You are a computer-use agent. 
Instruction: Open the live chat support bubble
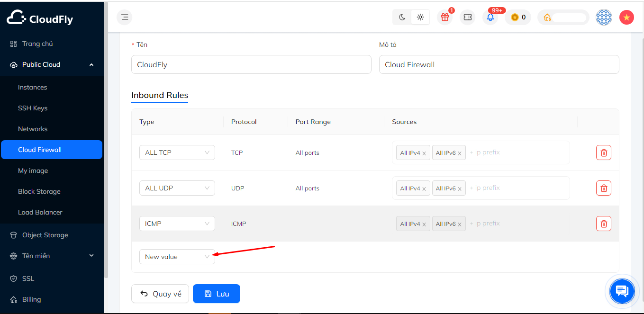pos(622,291)
